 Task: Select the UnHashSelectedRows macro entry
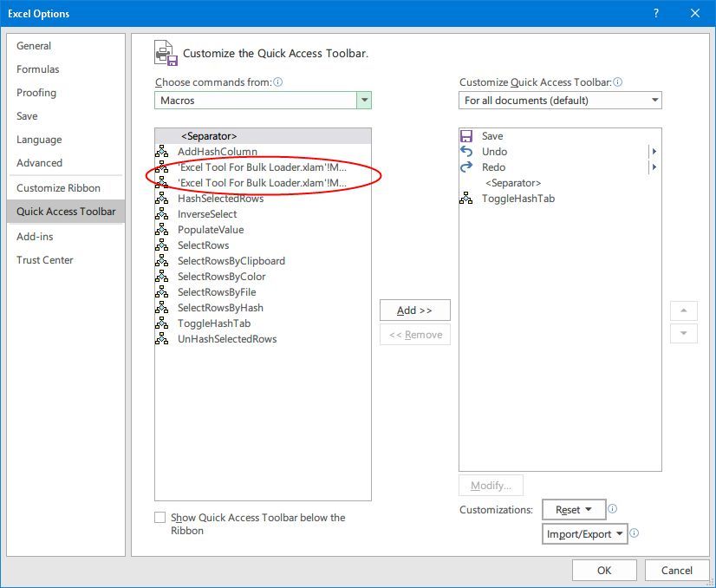pyautogui.click(x=263, y=338)
